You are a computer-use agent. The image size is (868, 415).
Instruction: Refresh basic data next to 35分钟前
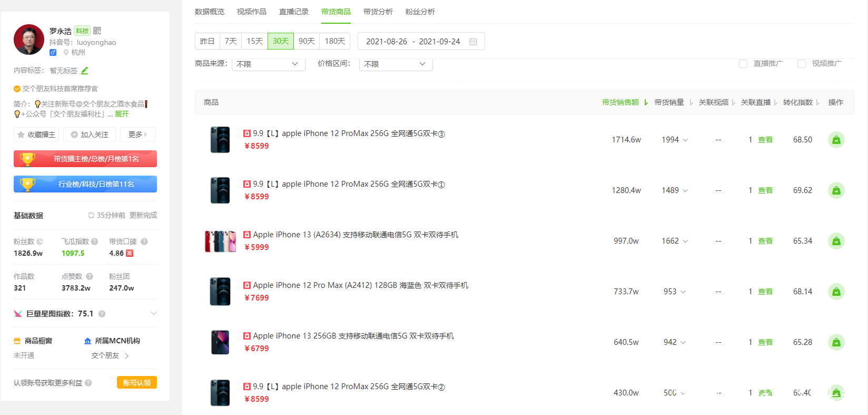91,215
